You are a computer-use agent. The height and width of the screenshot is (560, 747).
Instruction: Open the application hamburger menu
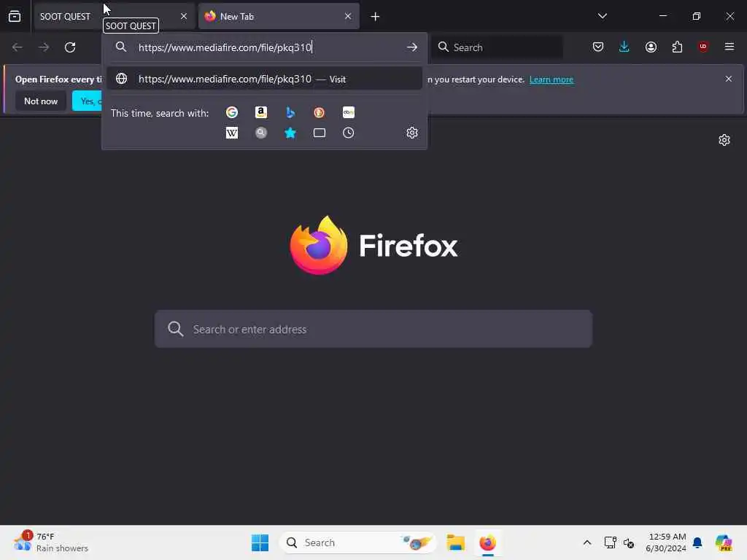tap(729, 47)
